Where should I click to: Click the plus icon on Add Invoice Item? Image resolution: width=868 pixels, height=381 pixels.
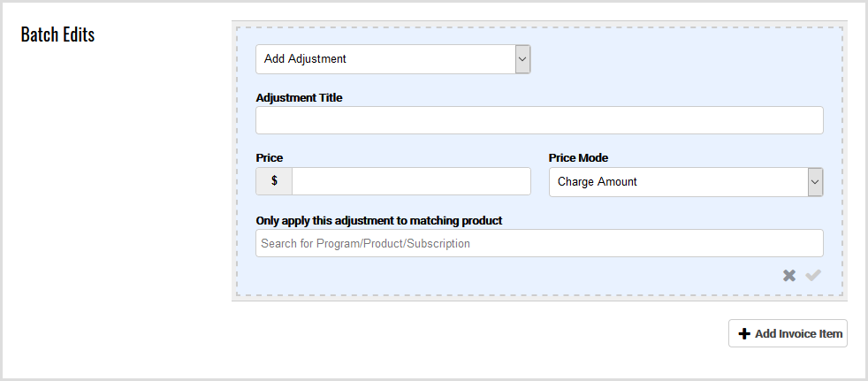pos(744,334)
